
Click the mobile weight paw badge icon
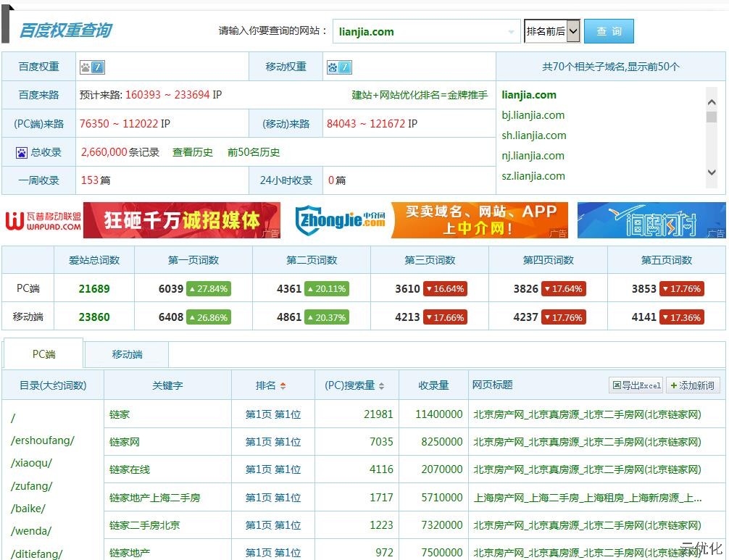(338, 67)
